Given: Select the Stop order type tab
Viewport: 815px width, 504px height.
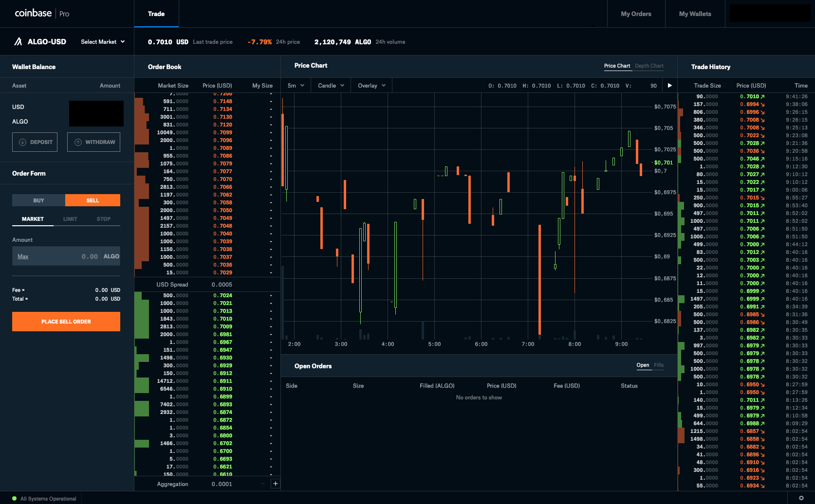Looking at the screenshot, I should click(103, 219).
